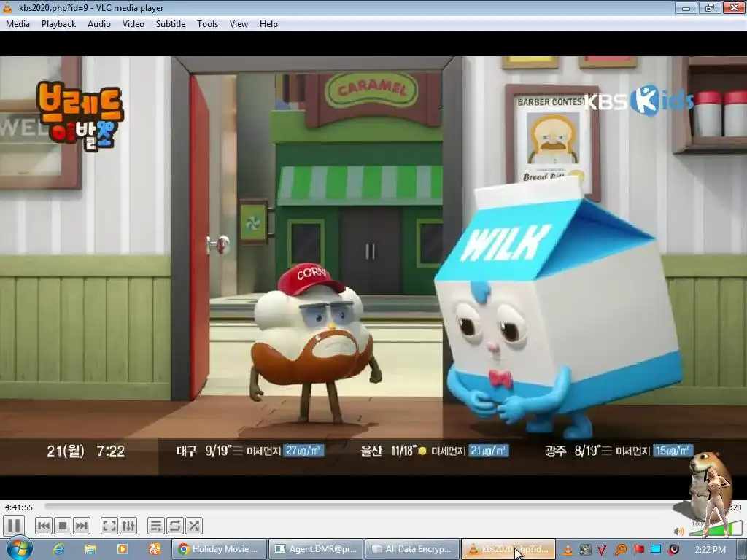Pause the video with the pause button
This screenshot has width=747, height=560.
coord(14,526)
